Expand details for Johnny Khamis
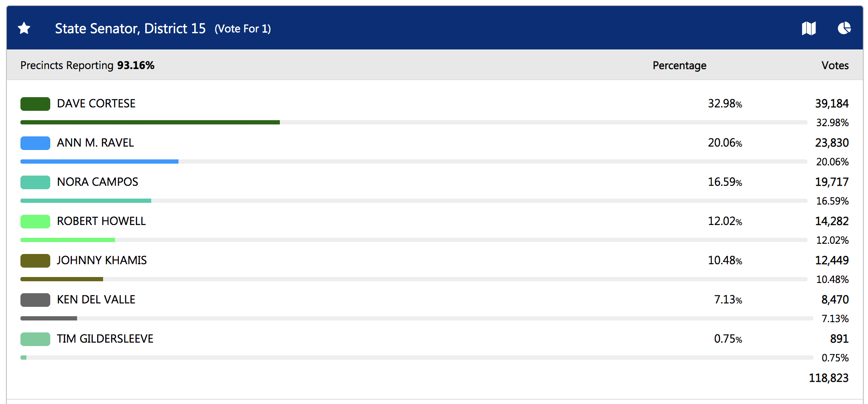Screen dimensions: 868x404 coord(101,260)
